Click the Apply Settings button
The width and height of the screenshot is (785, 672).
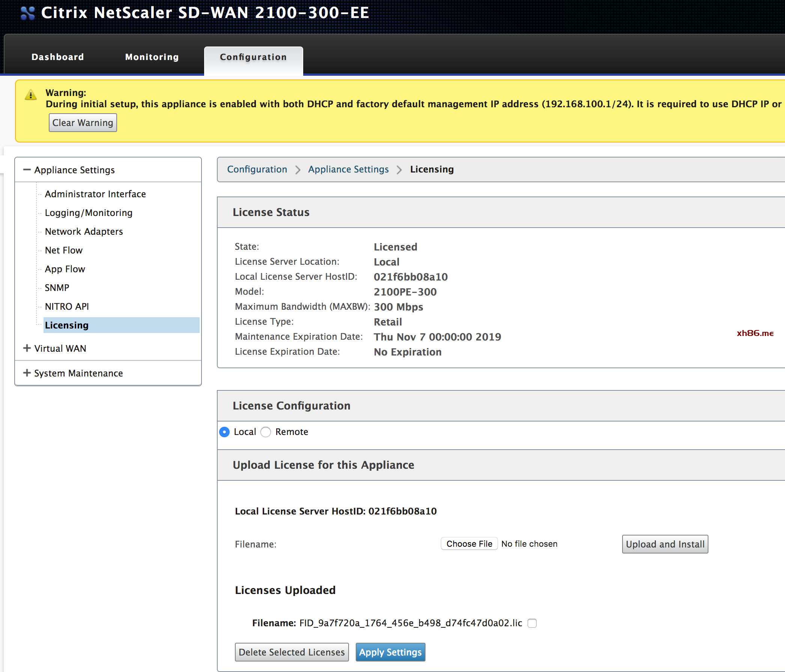(x=391, y=652)
